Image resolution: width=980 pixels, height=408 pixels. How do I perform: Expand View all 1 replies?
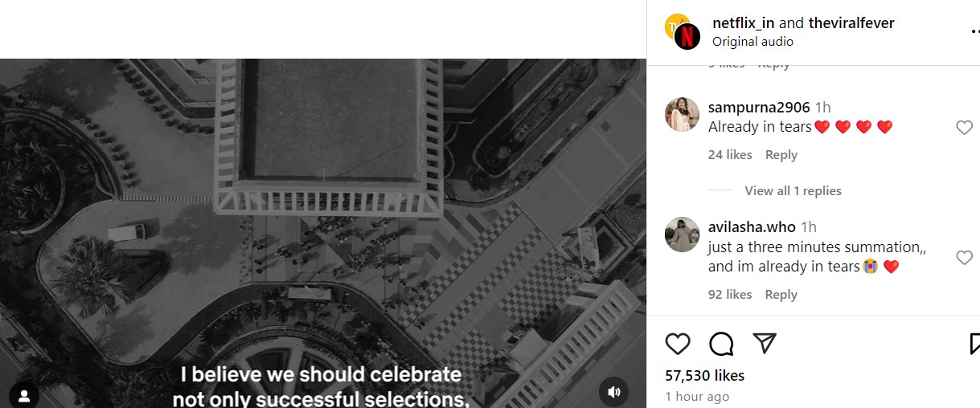[x=793, y=191]
